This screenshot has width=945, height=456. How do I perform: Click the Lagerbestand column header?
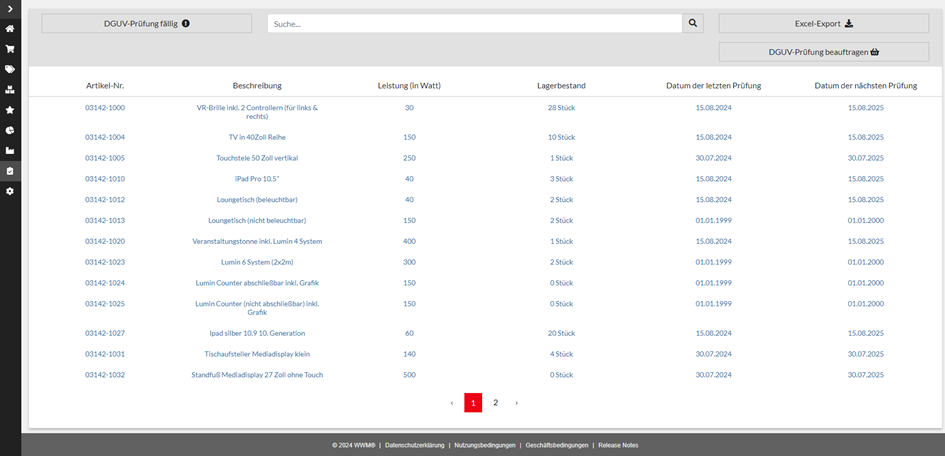point(561,86)
